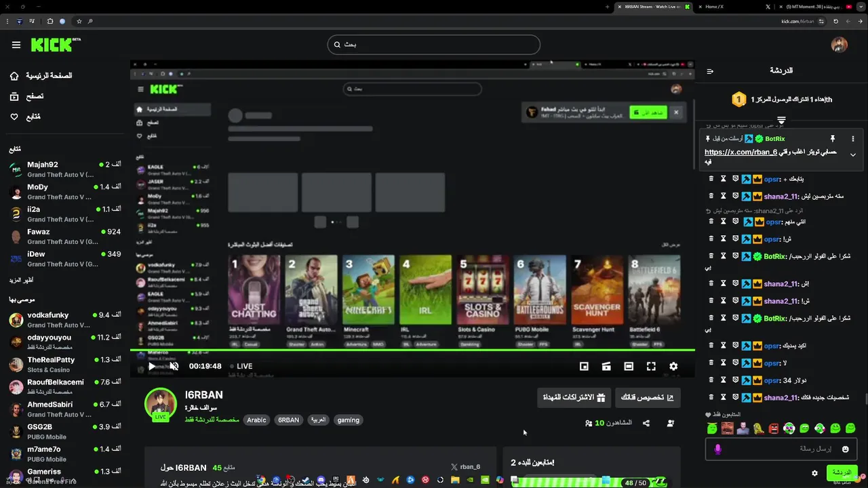
Task: Enable picture-in-picture mini player
Action: [x=584, y=366]
